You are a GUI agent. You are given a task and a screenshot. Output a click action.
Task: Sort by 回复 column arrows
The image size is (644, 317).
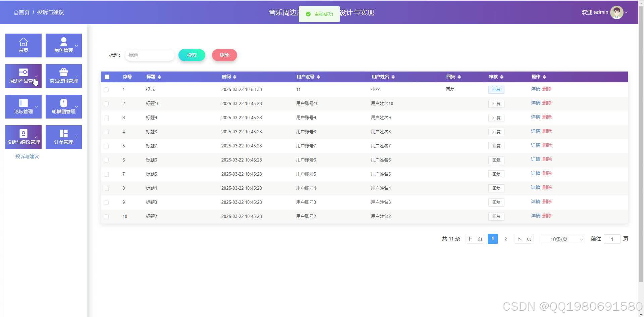coord(459,77)
